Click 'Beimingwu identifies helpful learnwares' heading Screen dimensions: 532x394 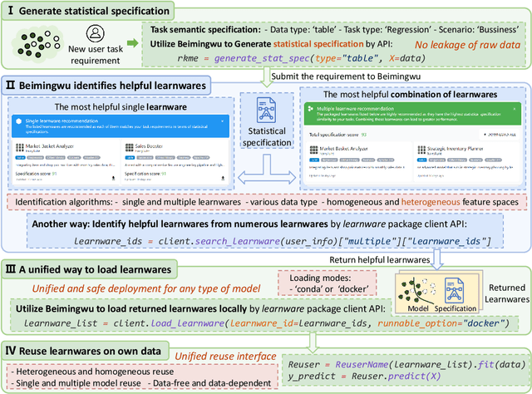(x=112, y=86)
